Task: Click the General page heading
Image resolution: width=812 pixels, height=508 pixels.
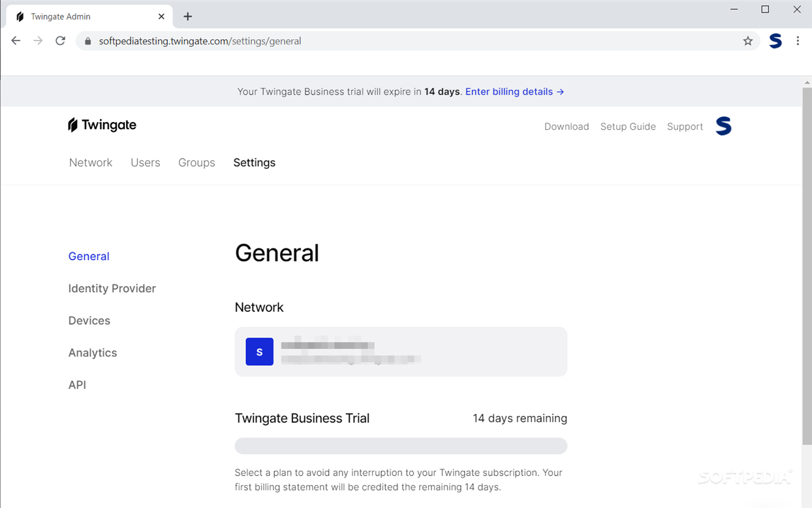Action: pyautogui.click(x=277, y=253)
